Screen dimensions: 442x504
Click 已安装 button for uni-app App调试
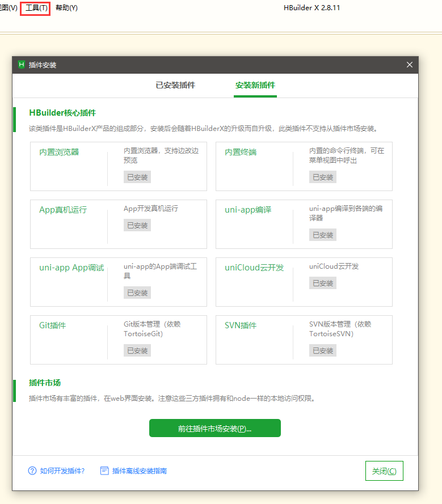pos(137,293)
